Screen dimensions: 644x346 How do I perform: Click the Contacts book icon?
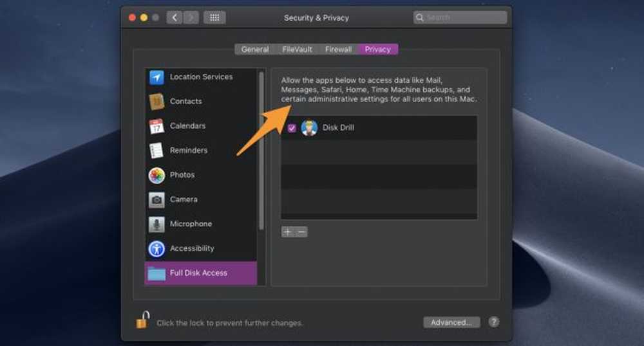156,101
